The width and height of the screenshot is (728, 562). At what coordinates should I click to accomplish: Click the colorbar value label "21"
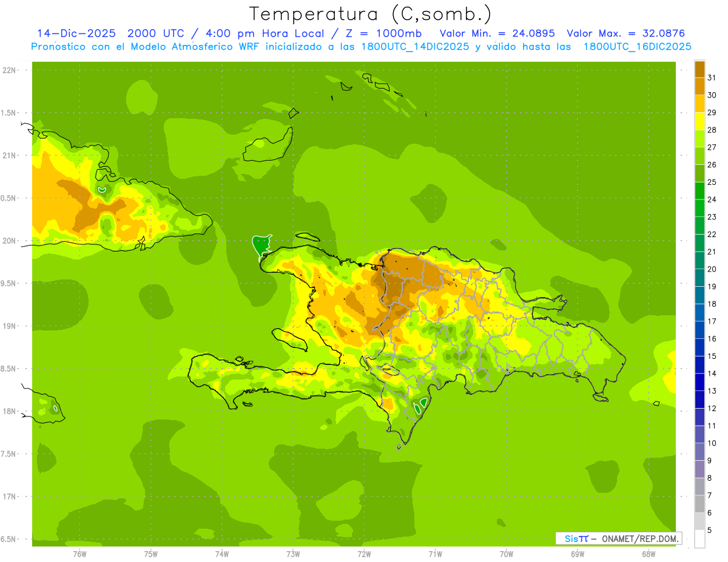pos(712,252)
